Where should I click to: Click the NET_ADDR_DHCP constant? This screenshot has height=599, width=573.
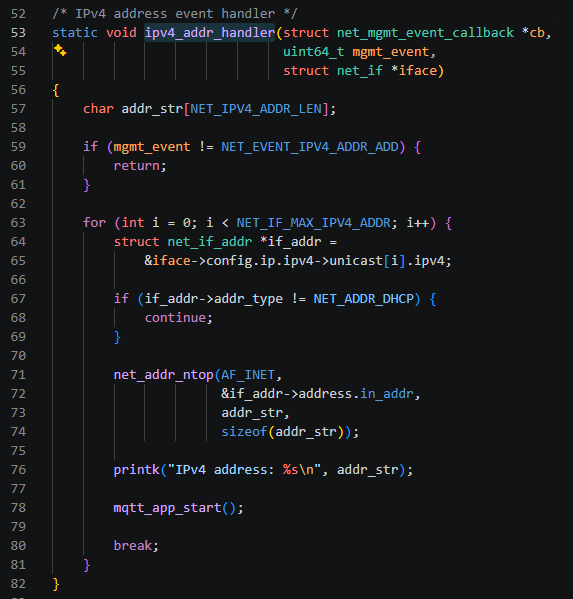click(364, 299)
